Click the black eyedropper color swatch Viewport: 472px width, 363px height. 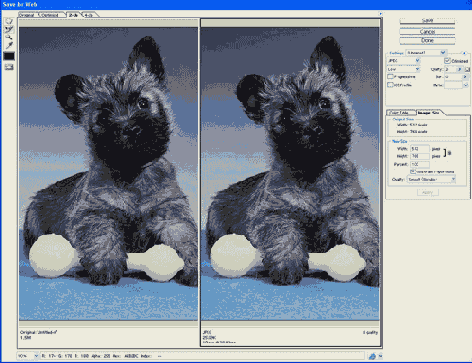(x=9, y=56)
